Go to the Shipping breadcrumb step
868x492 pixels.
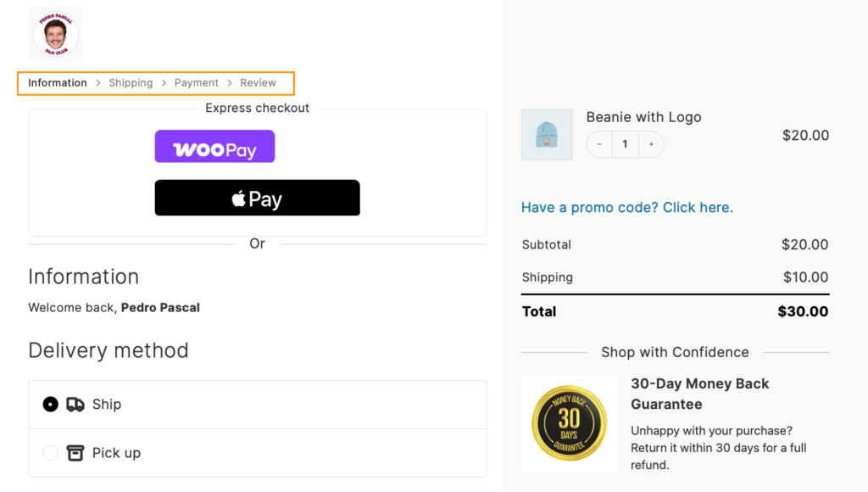point(131,83)
